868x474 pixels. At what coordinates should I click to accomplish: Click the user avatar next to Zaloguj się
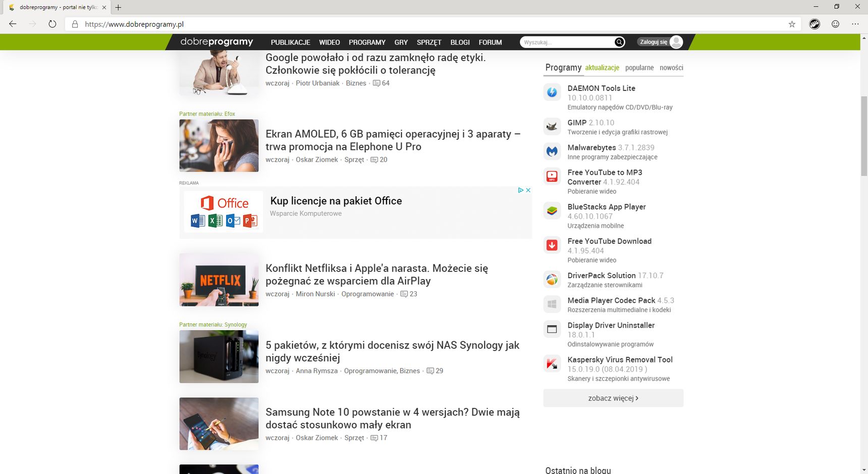(x=676, y=42)
